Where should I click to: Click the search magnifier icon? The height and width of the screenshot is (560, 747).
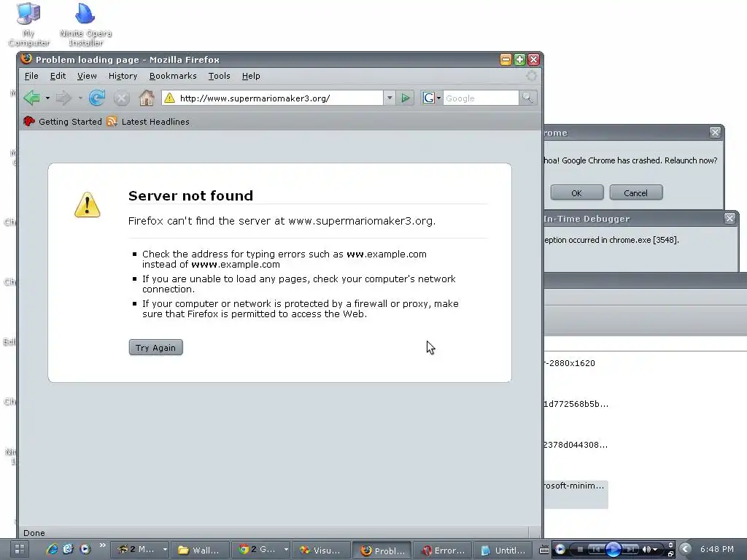pyautogui.click(x=527, y=98)
